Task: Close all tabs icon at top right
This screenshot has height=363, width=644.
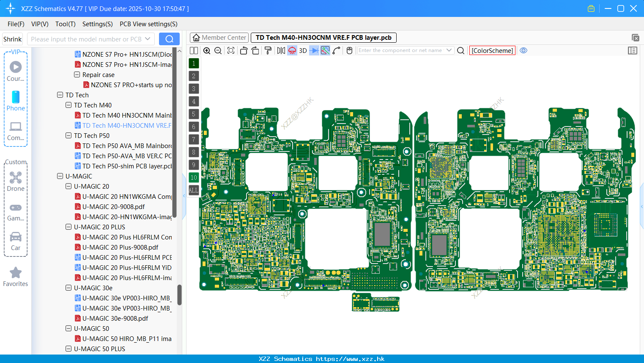Action: click(x=635, y=38)
